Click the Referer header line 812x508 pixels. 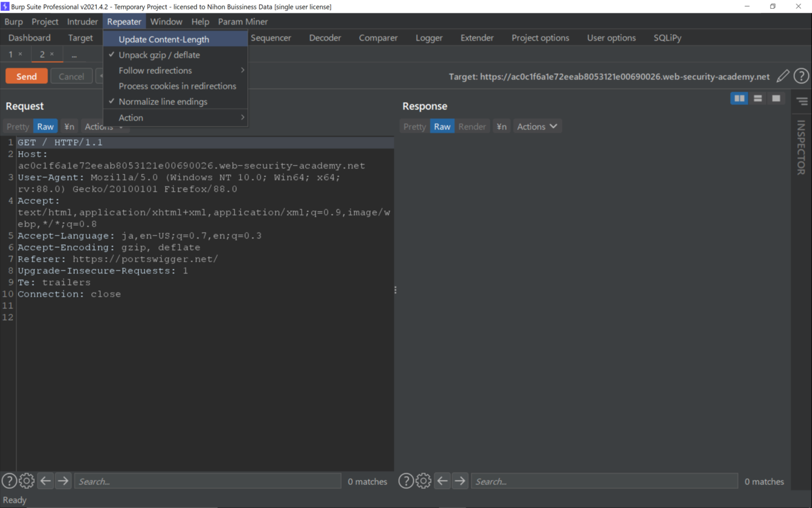click(x=118, y=259)
